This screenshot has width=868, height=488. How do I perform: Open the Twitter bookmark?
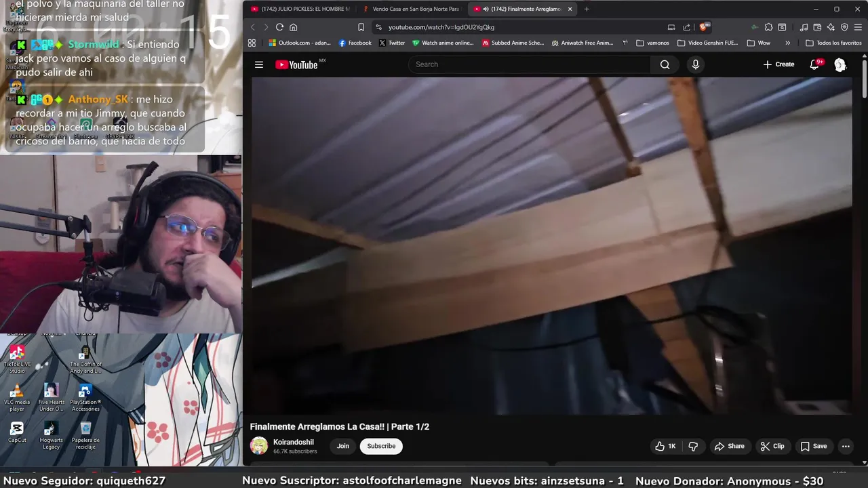coord(392,43)
